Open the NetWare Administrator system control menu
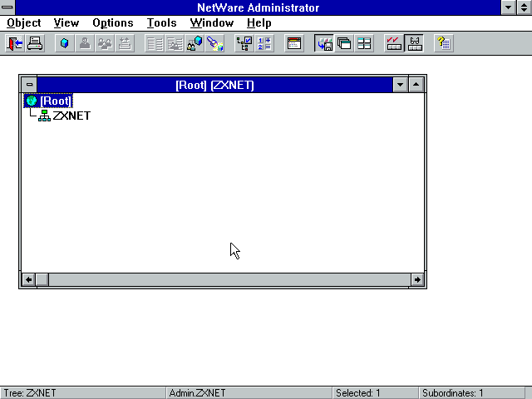The image size is (532, 399). tap(7, 7)
